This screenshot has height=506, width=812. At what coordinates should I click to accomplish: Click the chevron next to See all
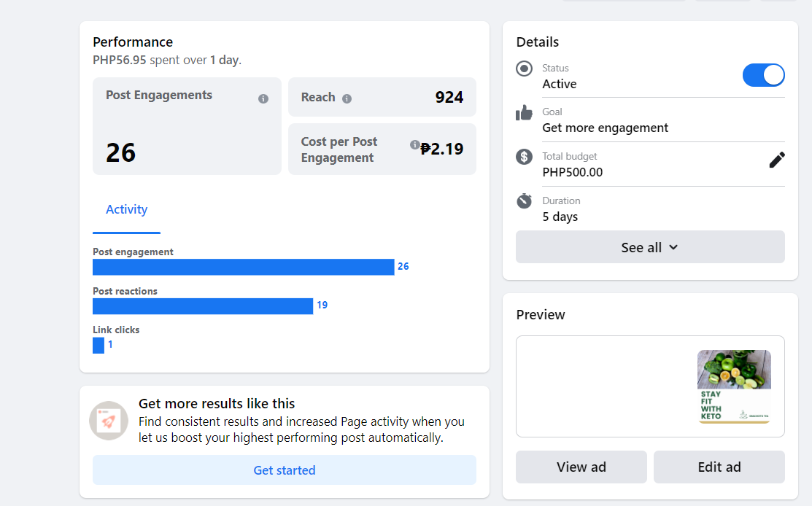(x=673, y=247)
